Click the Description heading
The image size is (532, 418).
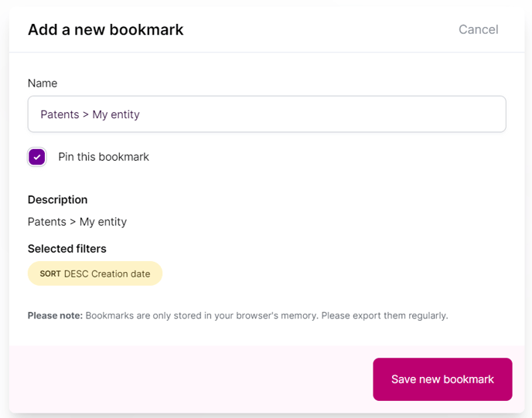pos(58,199)
